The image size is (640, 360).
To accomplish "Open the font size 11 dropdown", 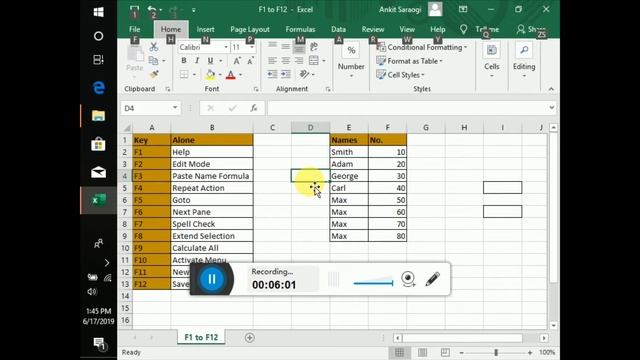I will click(251, 47).
